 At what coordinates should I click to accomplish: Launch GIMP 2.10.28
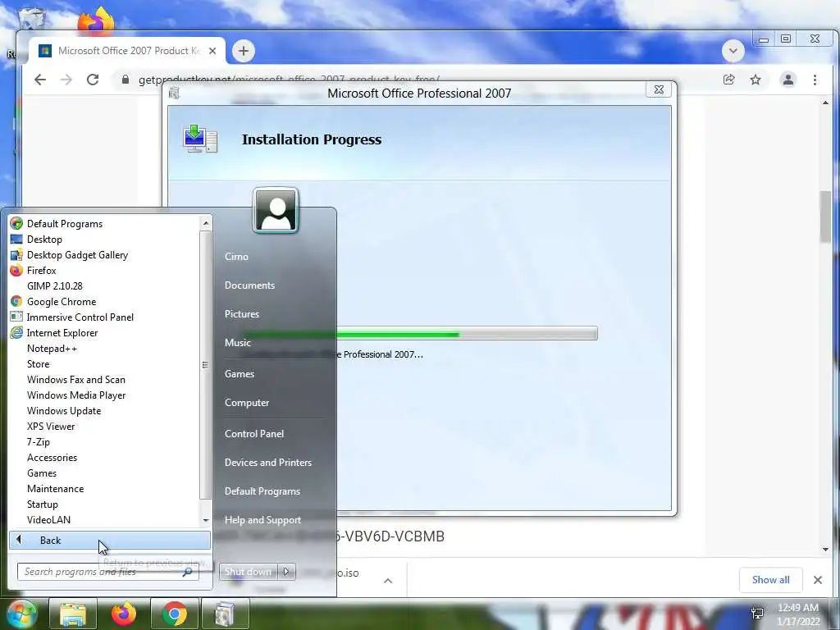[x=55, y=286]
